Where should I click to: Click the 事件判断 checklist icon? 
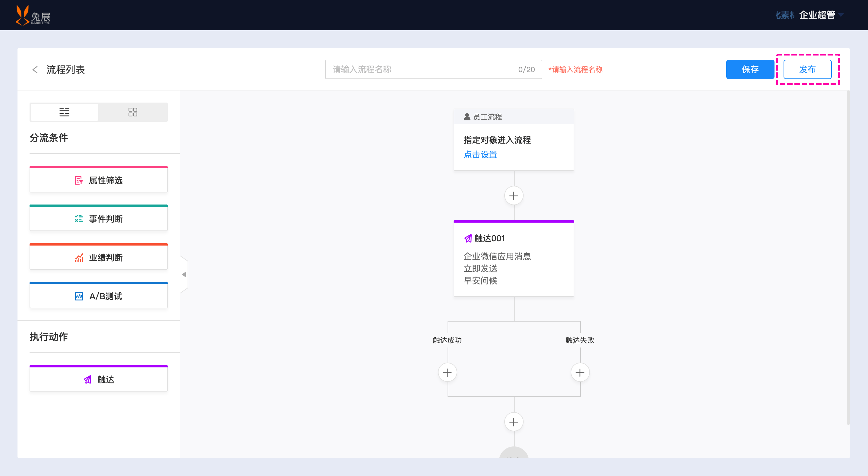[x=79, y=219]
